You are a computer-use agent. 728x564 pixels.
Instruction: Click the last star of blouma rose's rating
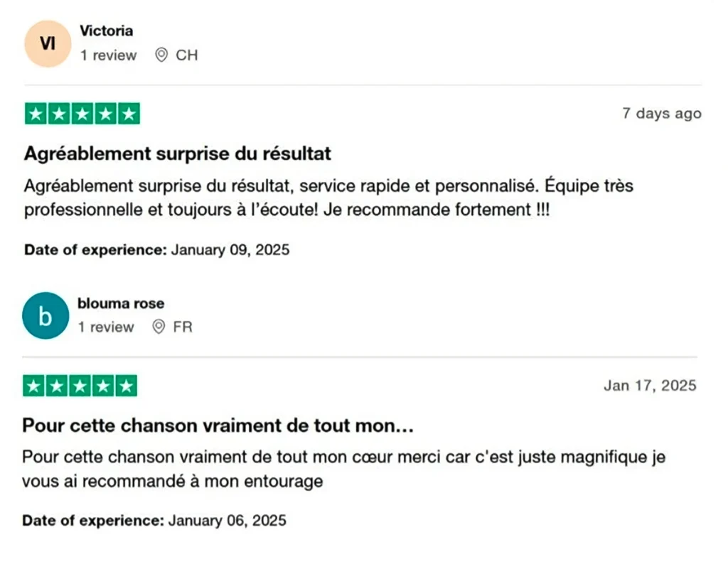pos(126,386)
